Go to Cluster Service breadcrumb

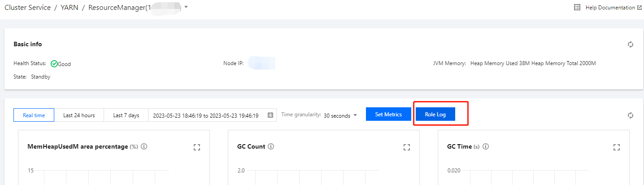[x=28, y=8]
